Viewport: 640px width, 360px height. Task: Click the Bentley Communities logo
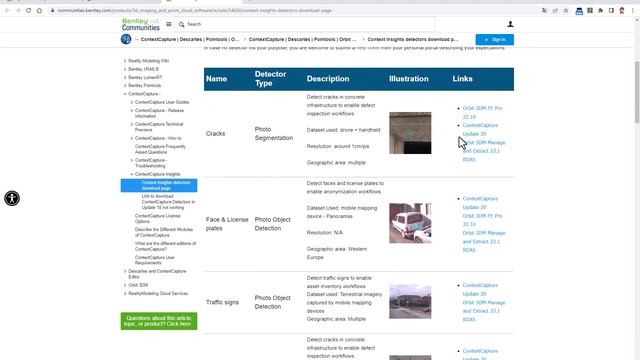coord(140,24)
